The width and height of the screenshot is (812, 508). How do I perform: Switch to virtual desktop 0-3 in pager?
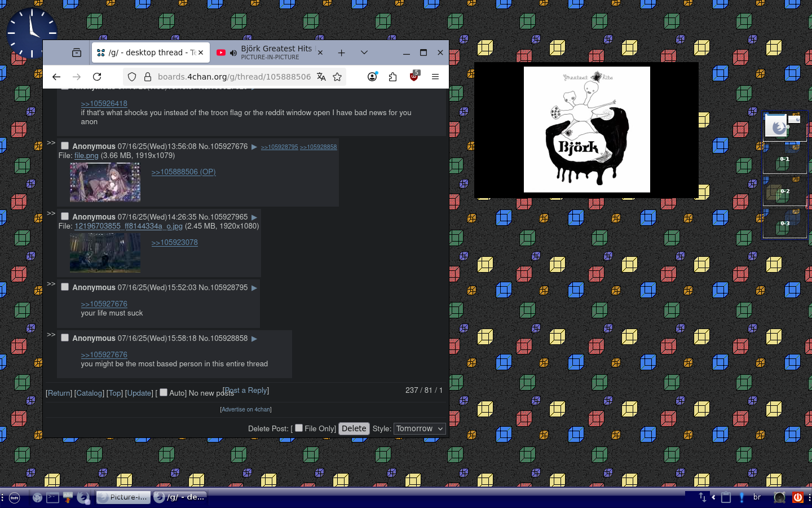[x=784, y=224]
